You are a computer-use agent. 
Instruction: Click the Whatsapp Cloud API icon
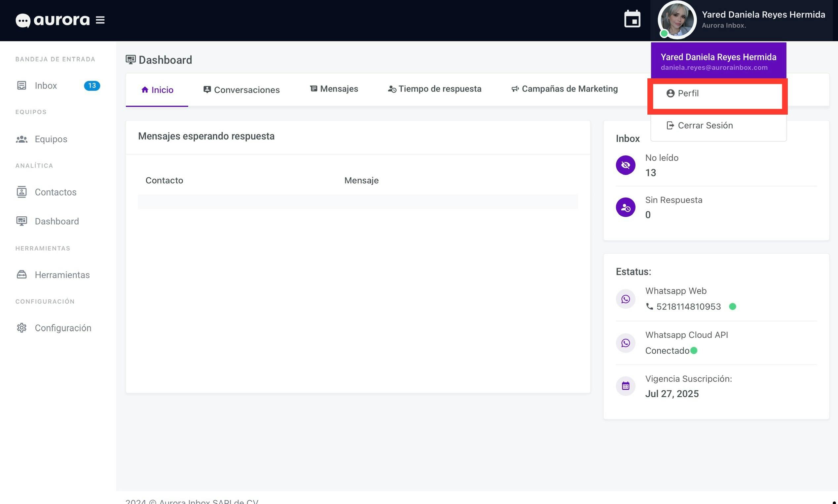pos(626,343)
